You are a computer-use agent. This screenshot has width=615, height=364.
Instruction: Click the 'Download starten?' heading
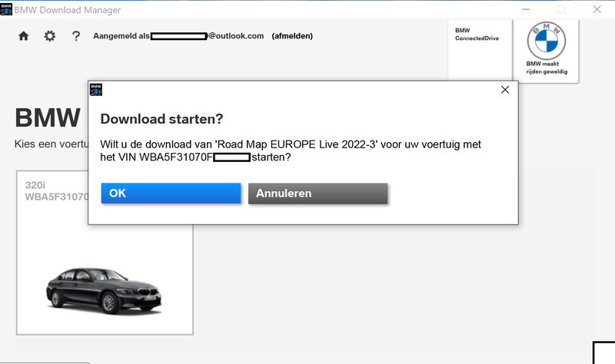[x=161, y=119]
